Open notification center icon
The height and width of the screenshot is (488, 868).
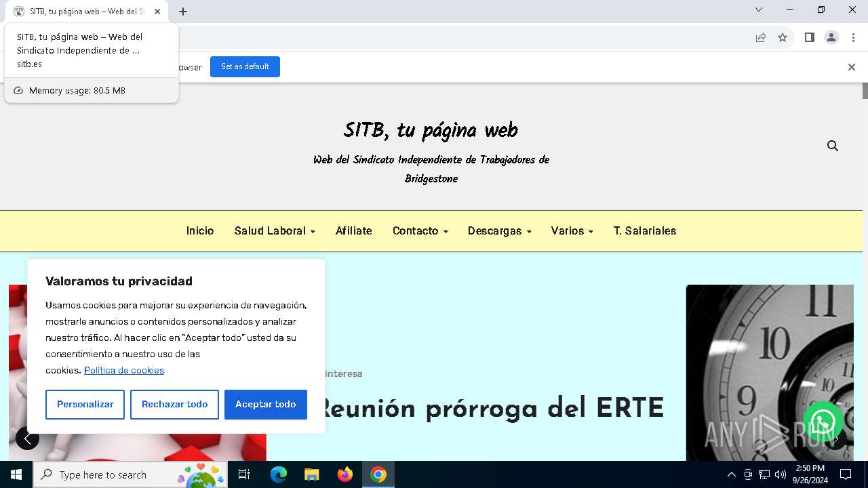[846, 474]
